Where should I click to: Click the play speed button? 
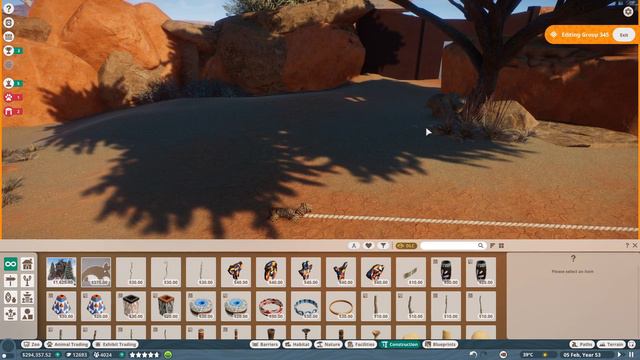point(620,355)
